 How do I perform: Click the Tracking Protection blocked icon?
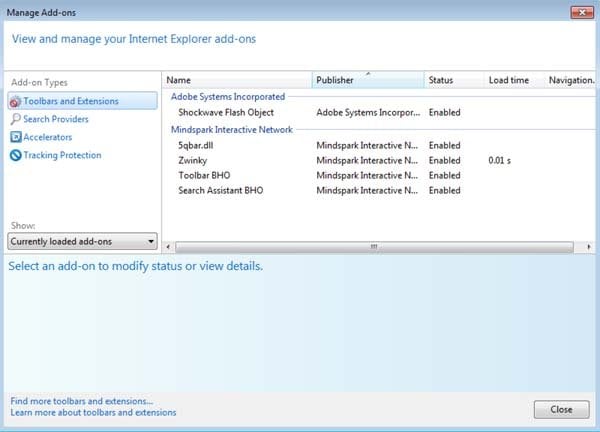[x=16, y=155]
